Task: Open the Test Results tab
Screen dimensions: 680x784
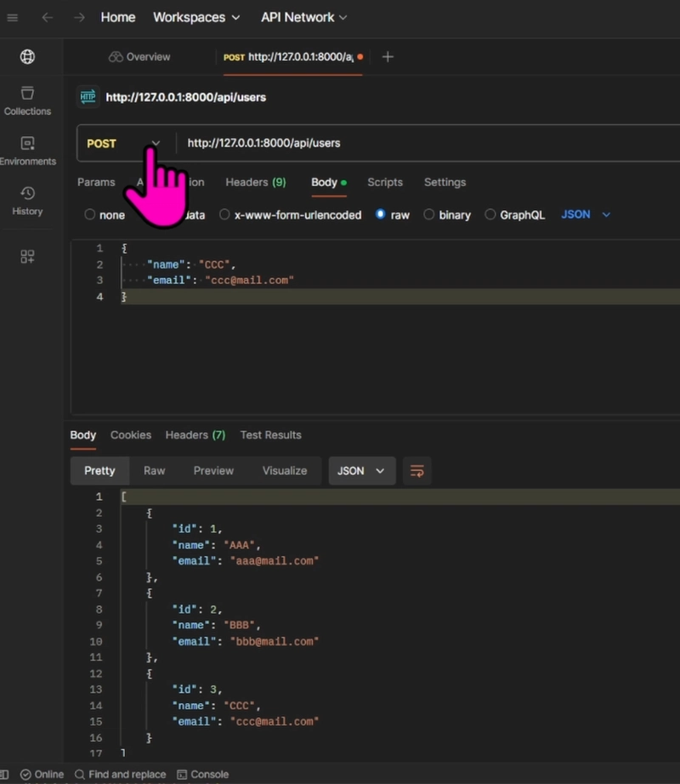Action: click(x=271, y=435)
